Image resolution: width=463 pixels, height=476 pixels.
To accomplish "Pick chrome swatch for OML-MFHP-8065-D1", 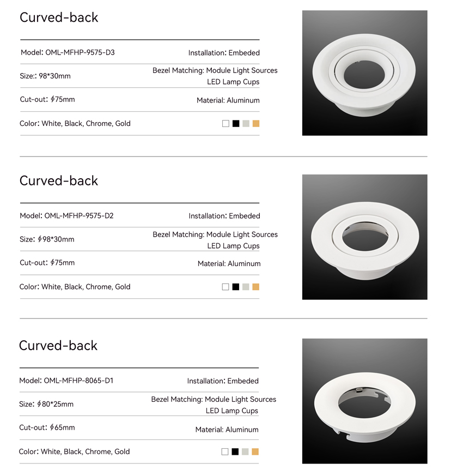I will [245, 451].
